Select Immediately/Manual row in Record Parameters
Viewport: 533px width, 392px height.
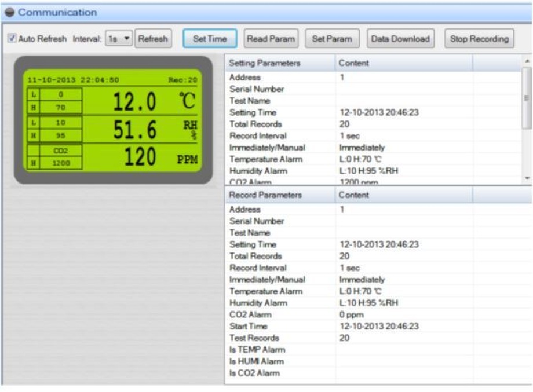click(x=378, y=280)
